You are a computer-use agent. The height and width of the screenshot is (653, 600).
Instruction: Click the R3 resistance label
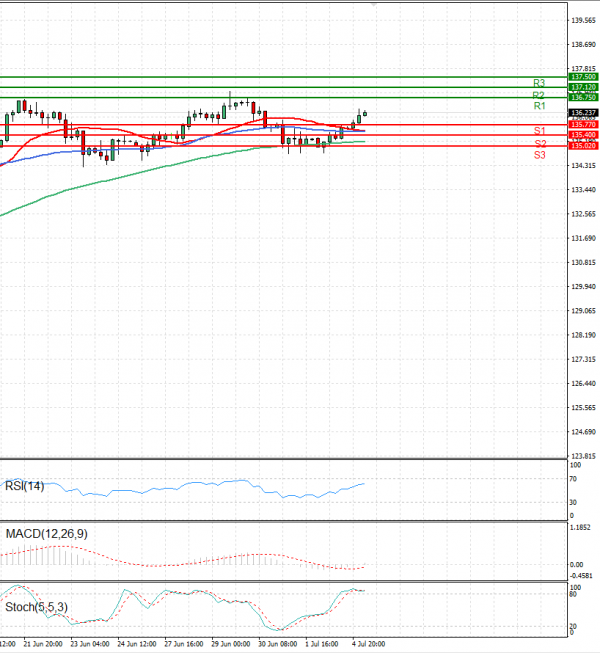click(538, 83)
